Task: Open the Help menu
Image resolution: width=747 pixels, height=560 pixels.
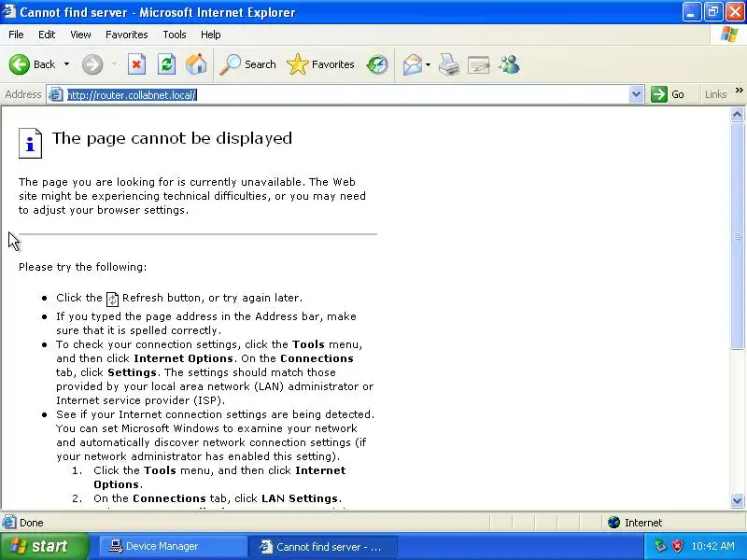Action: point(211,35)
